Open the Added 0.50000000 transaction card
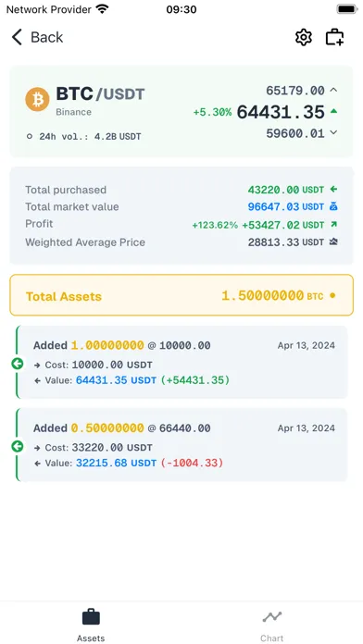 coord(181,444)
